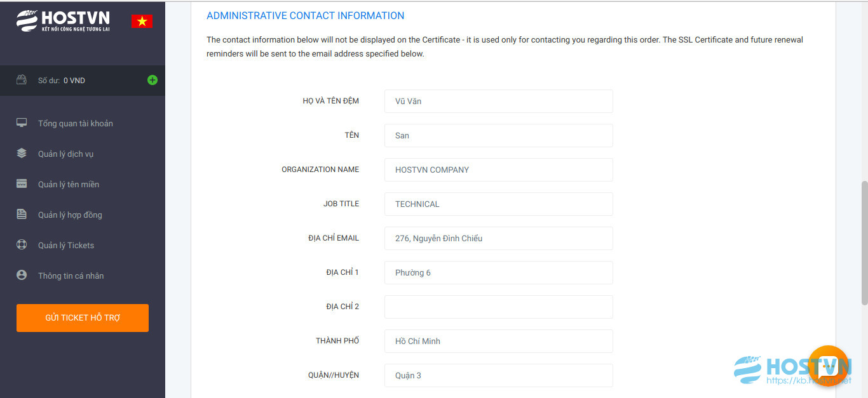The height and width of the screenshot is (398, 868).
Task: Click the layers icon for service management
Action: [x=22, y=154]
